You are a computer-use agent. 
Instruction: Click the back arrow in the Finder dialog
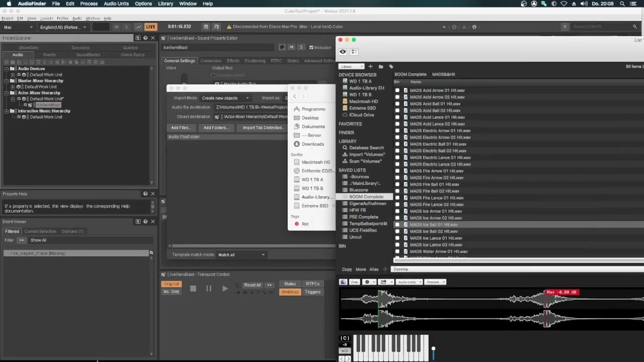pos(295,97)
